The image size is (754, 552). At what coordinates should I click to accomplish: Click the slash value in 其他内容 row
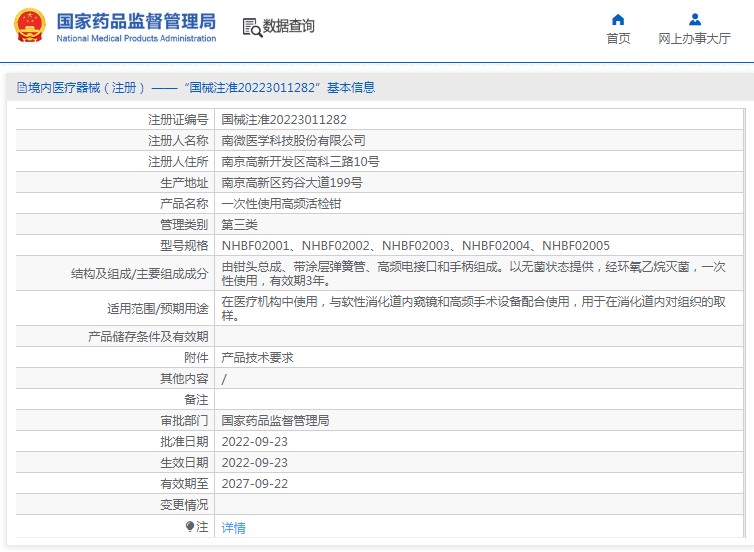[x=224, y=379]
